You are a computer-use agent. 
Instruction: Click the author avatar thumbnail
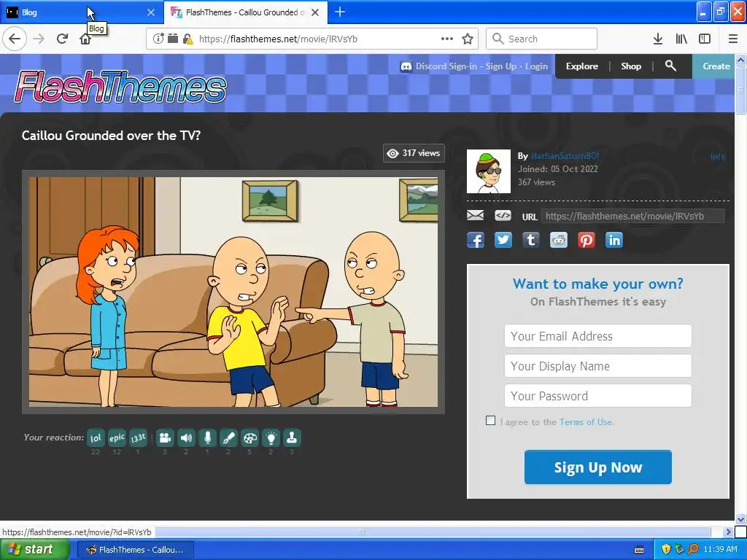pyautogui.click(x=488, y=171)
